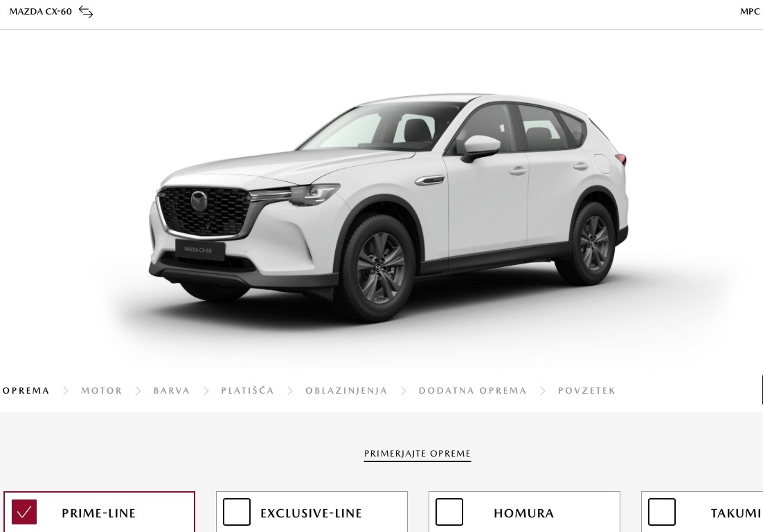Jump to the DODATNA OPREMA step
This screenshot has height=532, width=763.
coord(472,390)
